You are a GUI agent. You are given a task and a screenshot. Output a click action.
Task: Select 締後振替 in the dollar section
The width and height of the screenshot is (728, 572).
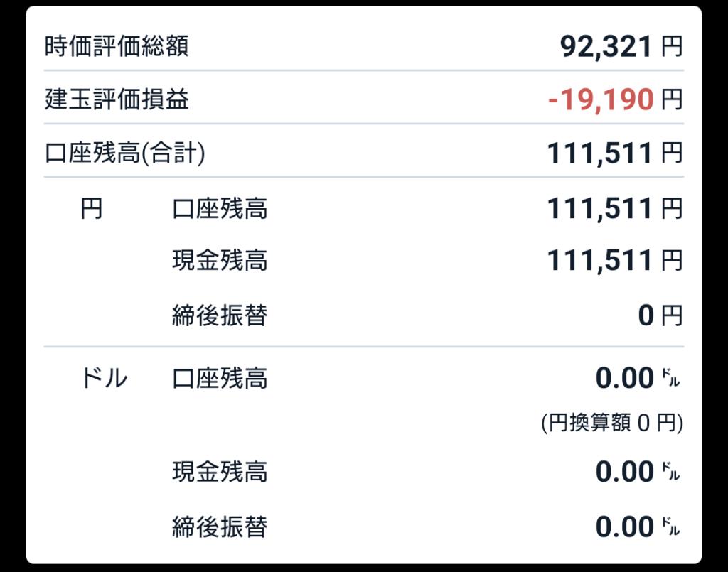[220, 527]
